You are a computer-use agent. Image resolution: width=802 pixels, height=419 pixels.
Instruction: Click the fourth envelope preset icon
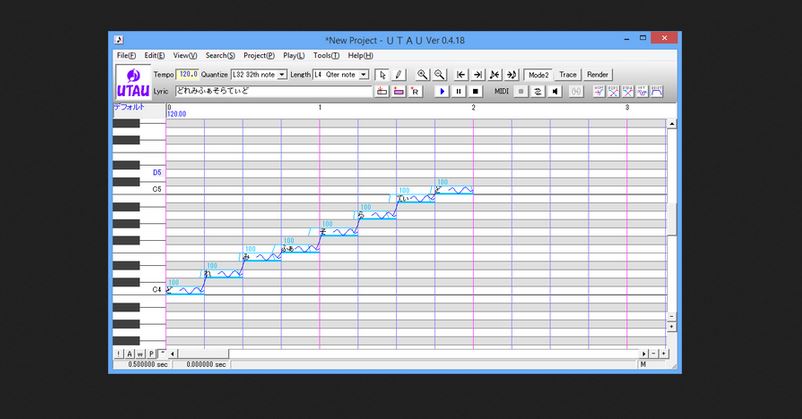coord(642,91)
